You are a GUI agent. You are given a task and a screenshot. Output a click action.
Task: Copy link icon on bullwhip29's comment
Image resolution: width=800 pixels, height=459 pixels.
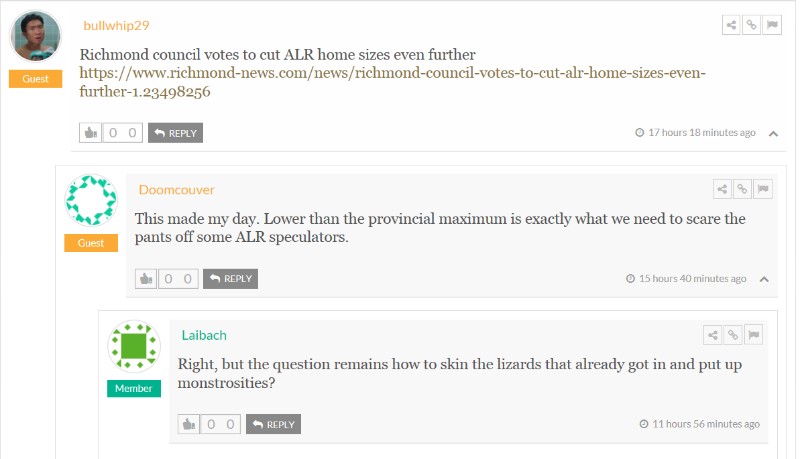tap(752, 25)
